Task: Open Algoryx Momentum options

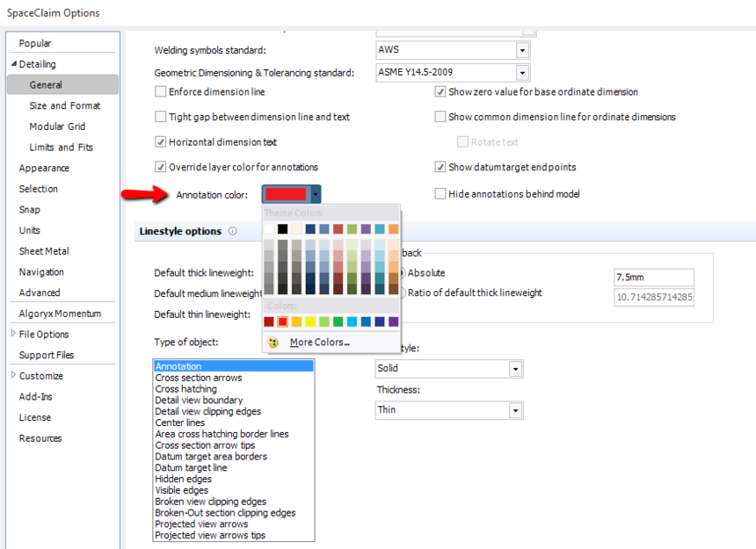Action: [x=60, y=314]
